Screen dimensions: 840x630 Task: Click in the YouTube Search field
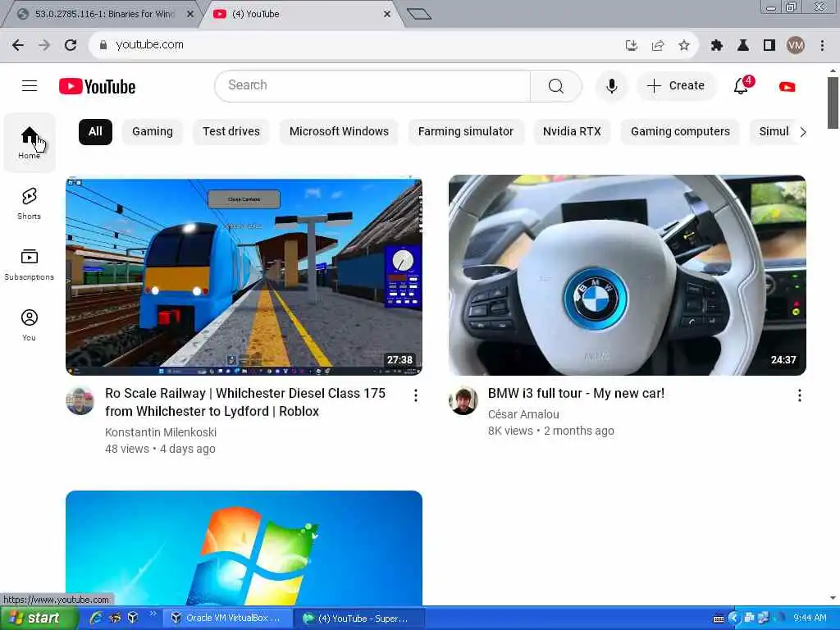[373, 85]
